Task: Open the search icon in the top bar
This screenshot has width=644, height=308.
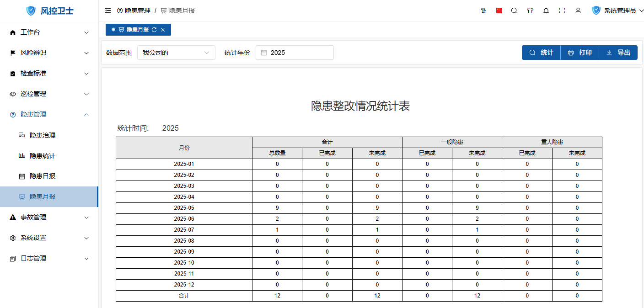Action: (x=514, y=11)
